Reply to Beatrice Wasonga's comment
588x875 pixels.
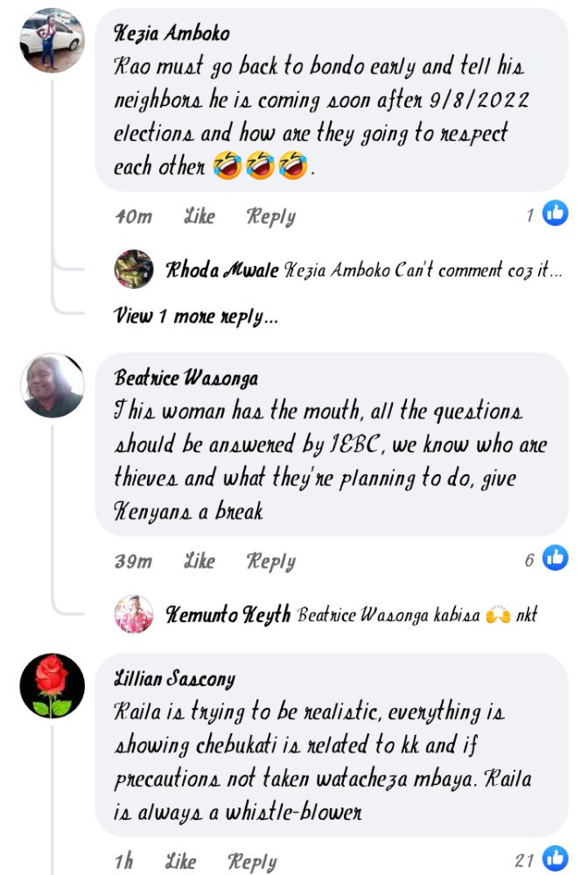(x=271, y=562)
